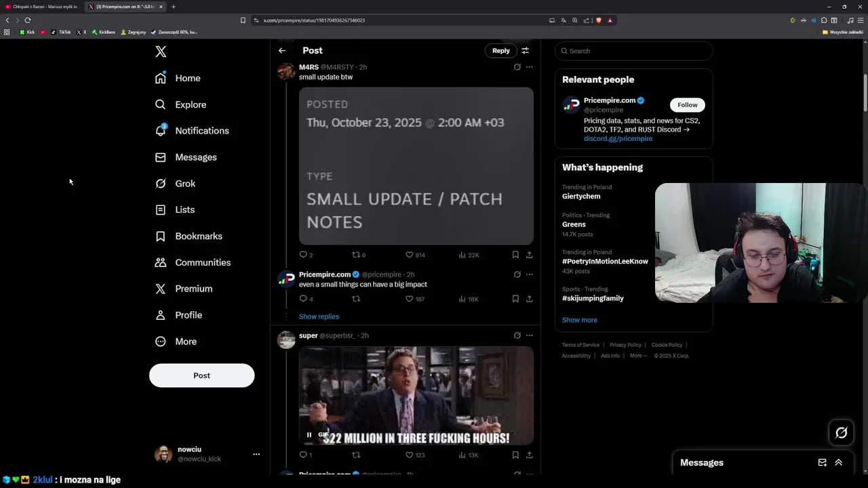Open a new browser tab
This screenshot has height=488, width=868.
coord(174,7)
